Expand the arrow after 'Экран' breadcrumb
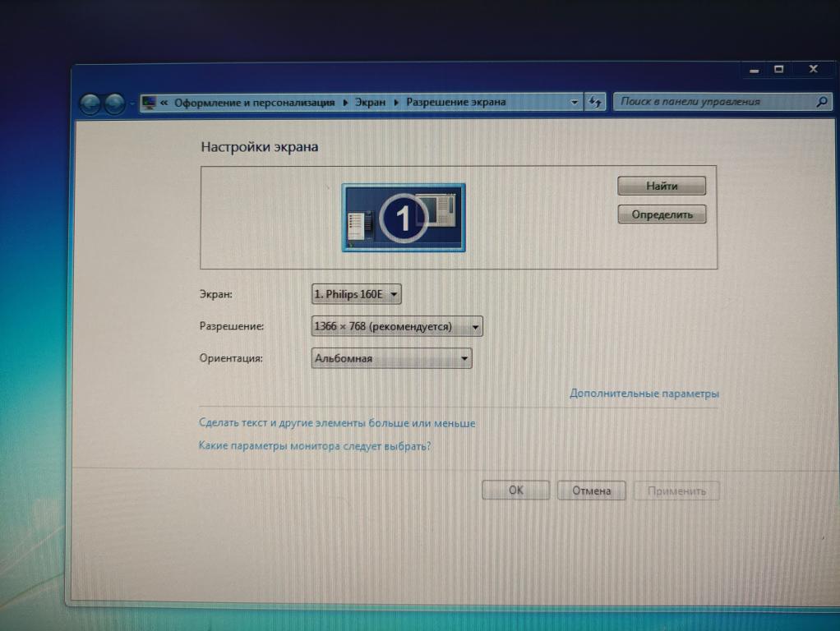The height and width of the screenshot is (631, 840). point(396,102)
